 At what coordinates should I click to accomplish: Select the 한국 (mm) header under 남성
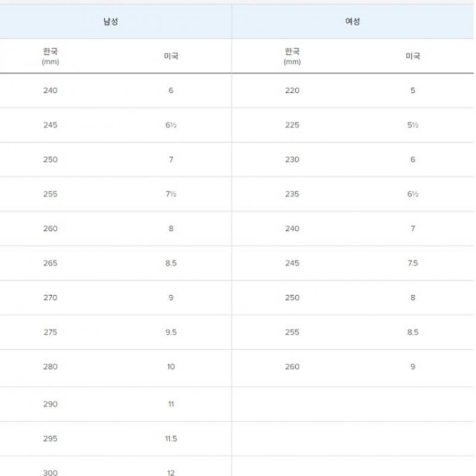(51, 56)
